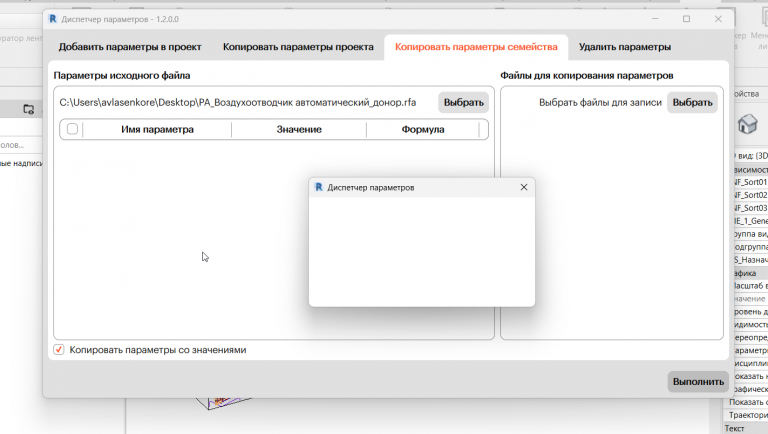The height and width of the screenshot is (434, 768).
Task: Click the Файлы для копирования параметров heading
Action: pos(586,75)
